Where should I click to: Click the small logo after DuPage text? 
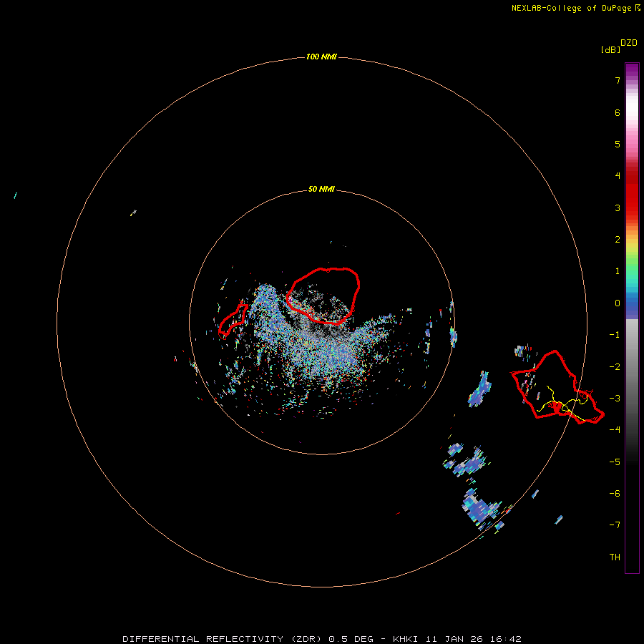pyautogui.click(x=638, y=8)
